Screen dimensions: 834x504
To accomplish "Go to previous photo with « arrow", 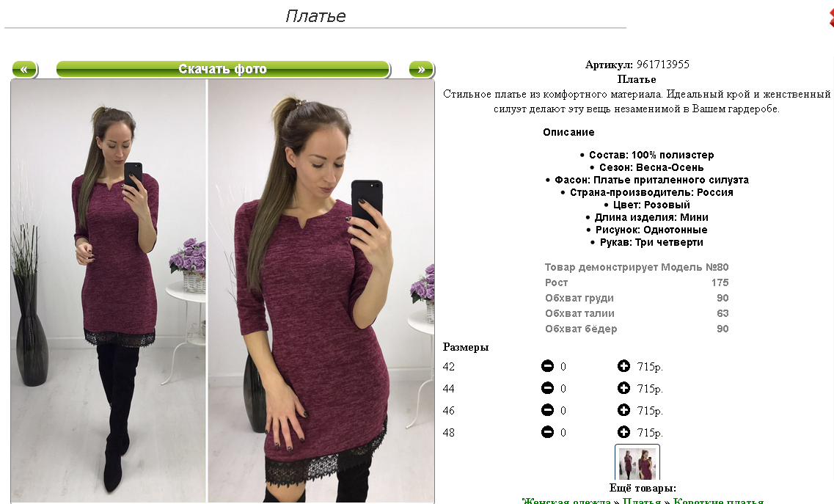I will pos(24,69).
